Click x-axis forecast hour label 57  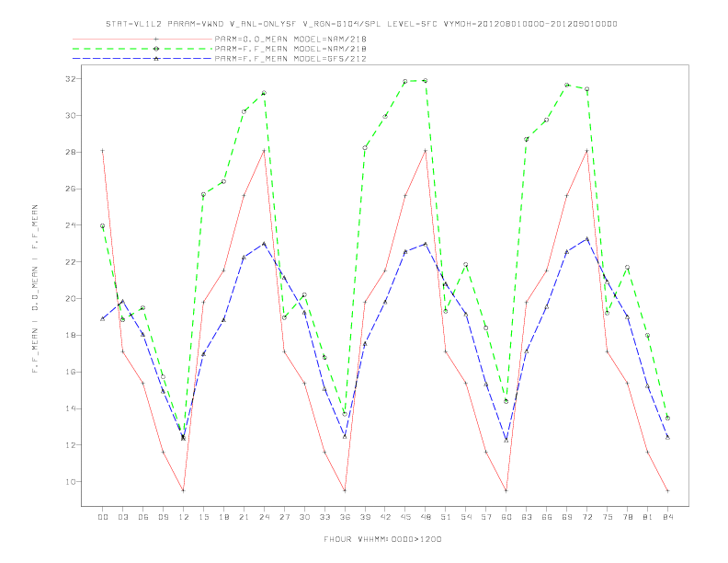coord(486,517)
